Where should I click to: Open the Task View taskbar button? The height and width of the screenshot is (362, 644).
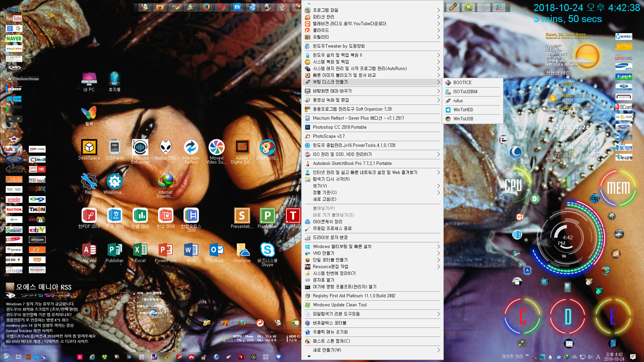[x=18, y=357]
